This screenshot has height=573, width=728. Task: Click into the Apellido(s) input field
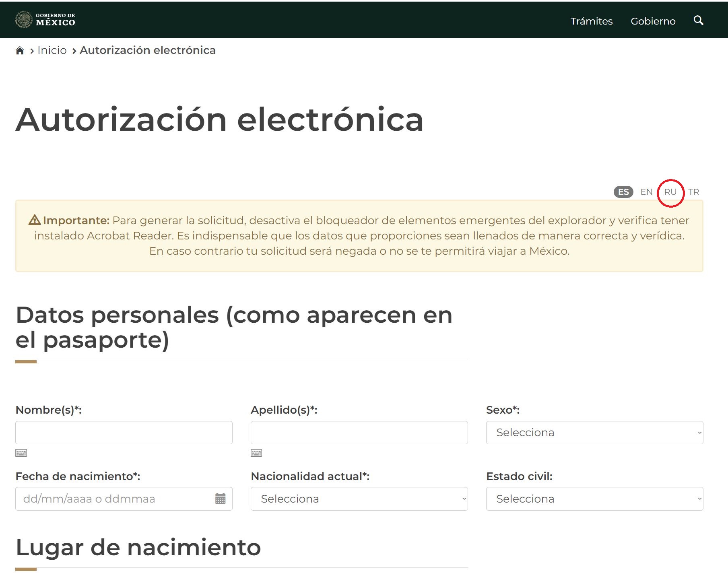pos(359,433)
